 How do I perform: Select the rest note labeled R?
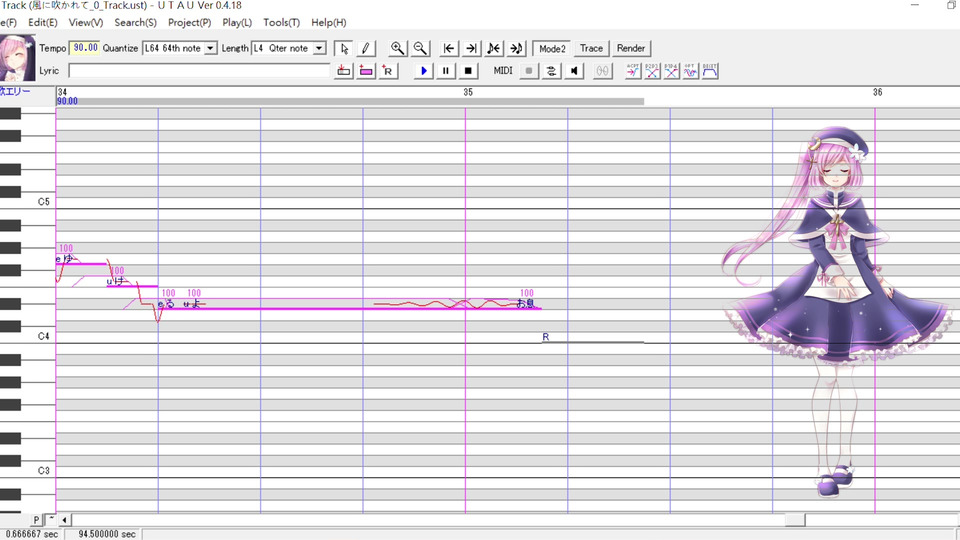[593, 337]
